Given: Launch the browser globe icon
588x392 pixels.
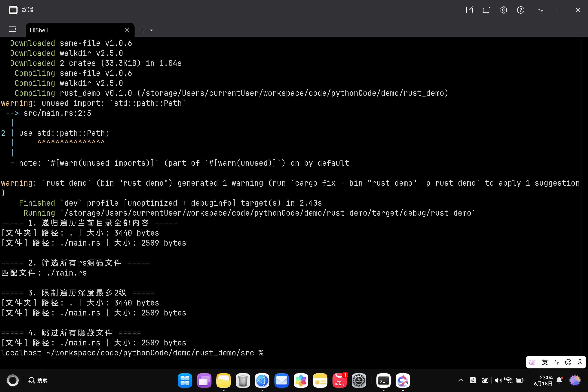Looking at the screenshot, I should pyautogui.click(x=262, y=381).
